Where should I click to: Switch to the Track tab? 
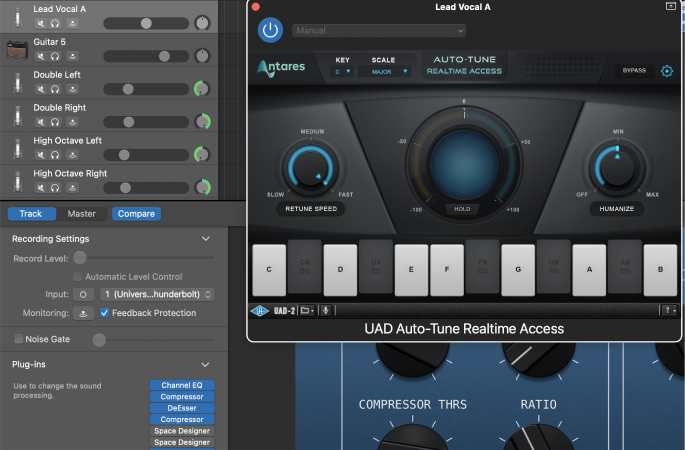31,214
